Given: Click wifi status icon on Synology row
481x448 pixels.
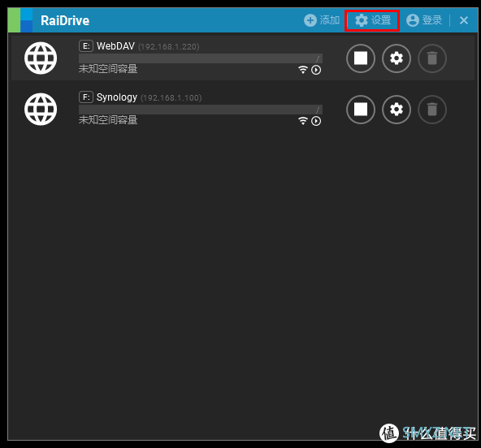Looking at the screenshot, I should coord(303,121).
